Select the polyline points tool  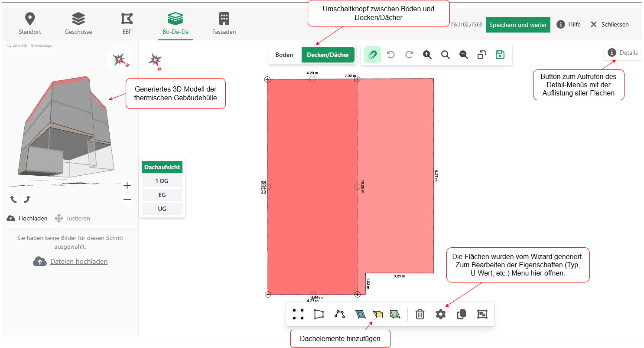pos(340,314)
